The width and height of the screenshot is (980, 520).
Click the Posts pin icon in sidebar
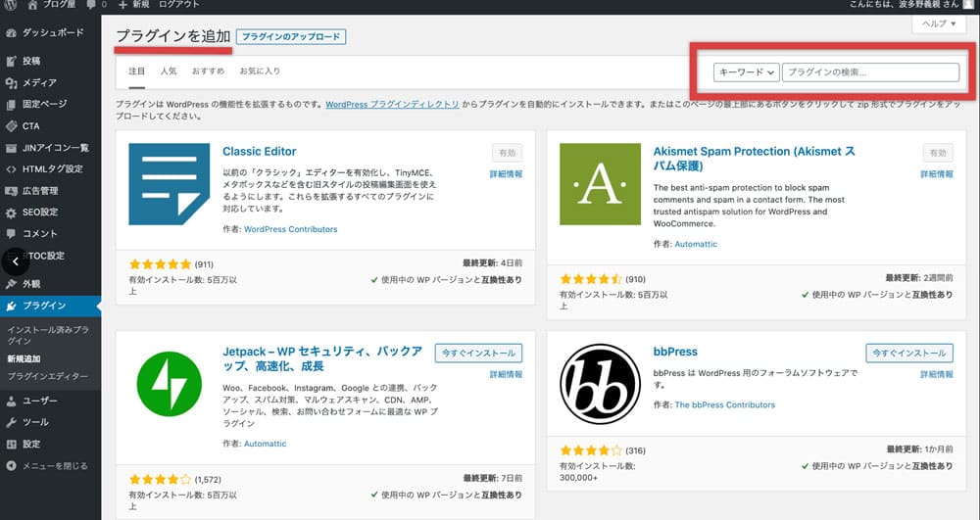click(x=11, y=61)
